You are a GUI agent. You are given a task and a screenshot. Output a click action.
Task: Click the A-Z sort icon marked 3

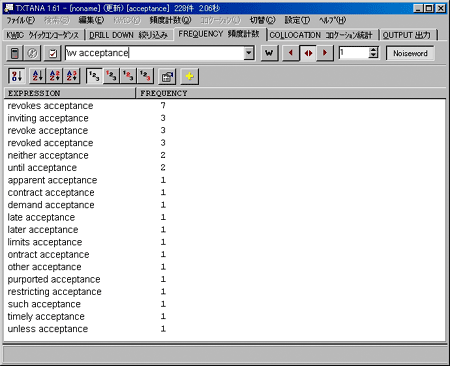[72, 76]
